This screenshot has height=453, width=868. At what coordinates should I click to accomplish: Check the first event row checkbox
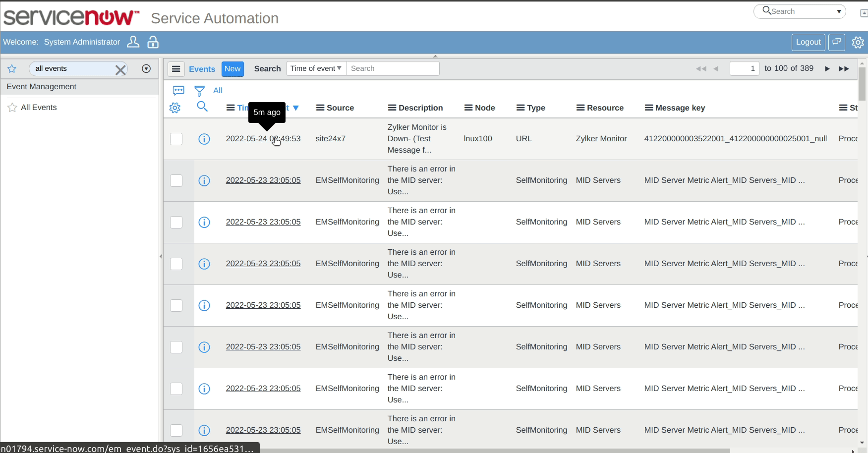coord(176,139)
